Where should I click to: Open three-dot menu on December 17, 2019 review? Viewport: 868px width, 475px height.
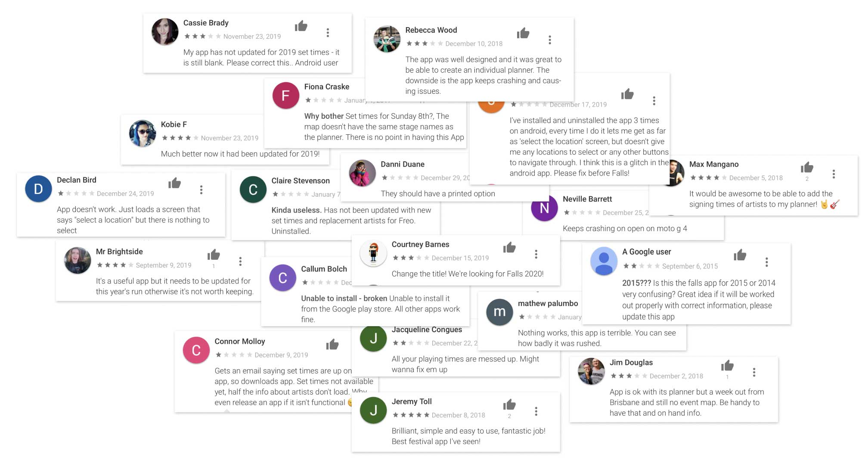[x=654, y=101]
